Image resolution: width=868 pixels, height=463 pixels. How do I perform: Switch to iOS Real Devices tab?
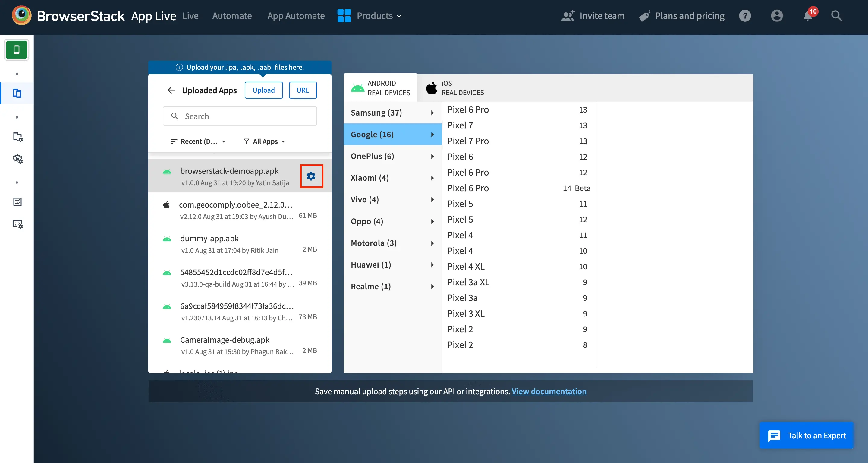[x=455, y=88]
